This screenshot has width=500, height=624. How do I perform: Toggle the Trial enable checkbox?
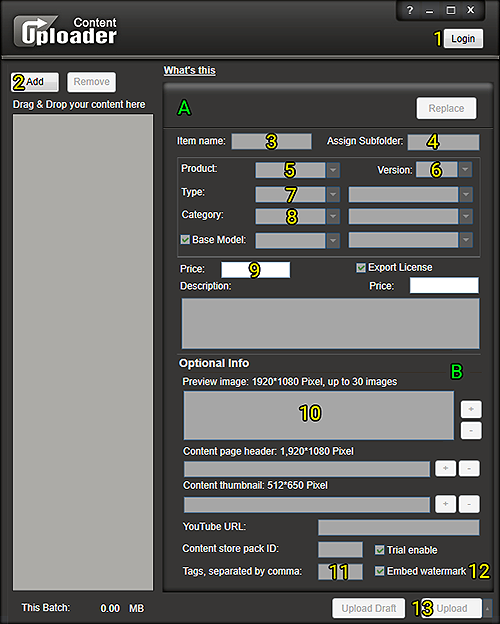379,550
